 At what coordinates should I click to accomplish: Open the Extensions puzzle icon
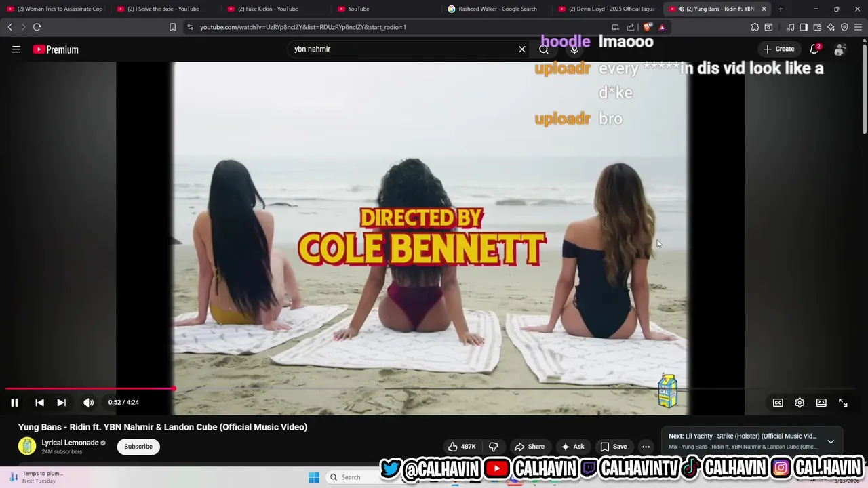point(755,27)
